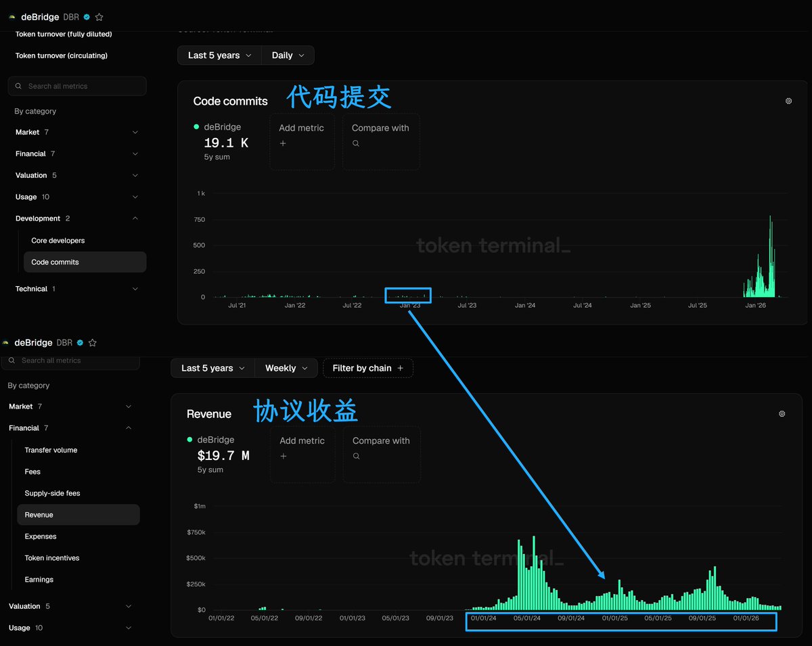812x646 pixels.
Task: Click the verified badge next to DBR in Revenue view
Action: (x=80, y=343)
